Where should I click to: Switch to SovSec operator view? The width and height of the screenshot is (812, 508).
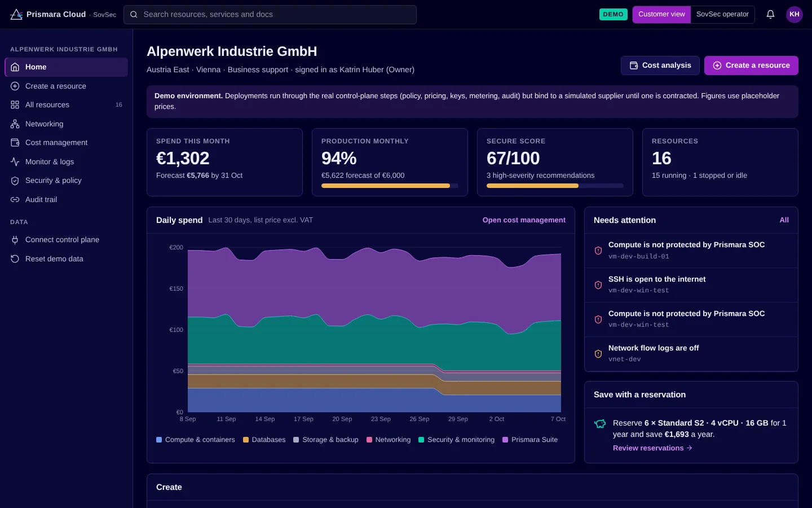tap(722, 14)
